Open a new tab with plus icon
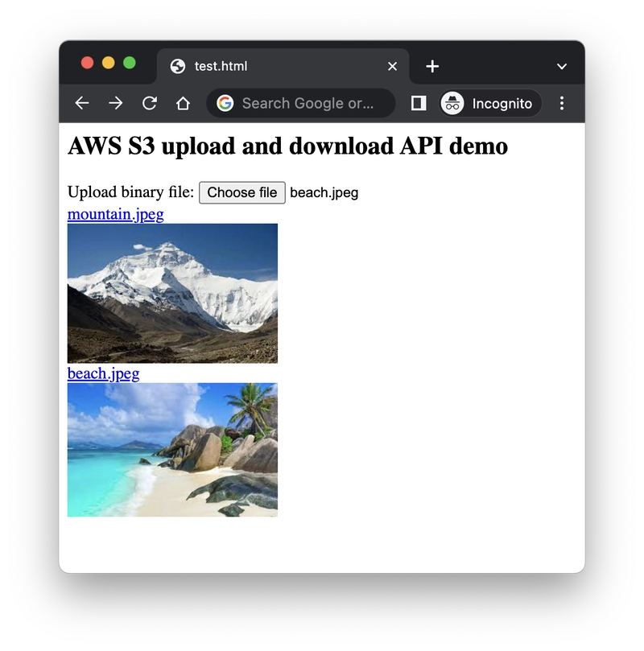 click(432, 66)
